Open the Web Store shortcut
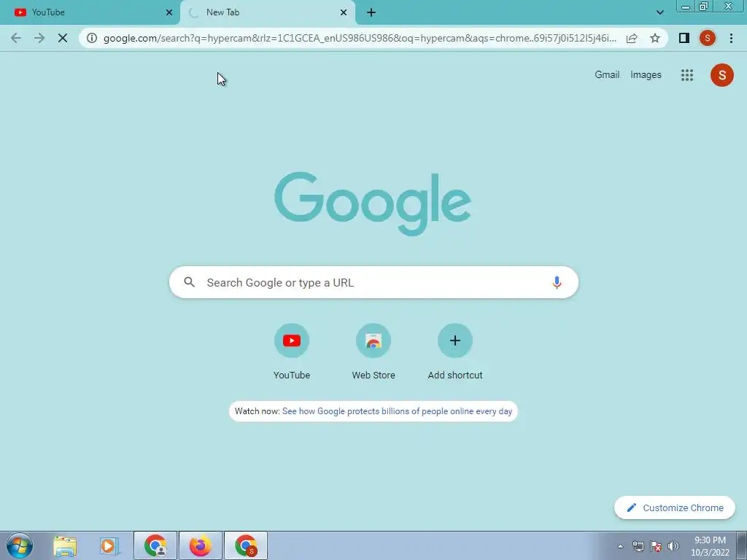 click(373, 351)
